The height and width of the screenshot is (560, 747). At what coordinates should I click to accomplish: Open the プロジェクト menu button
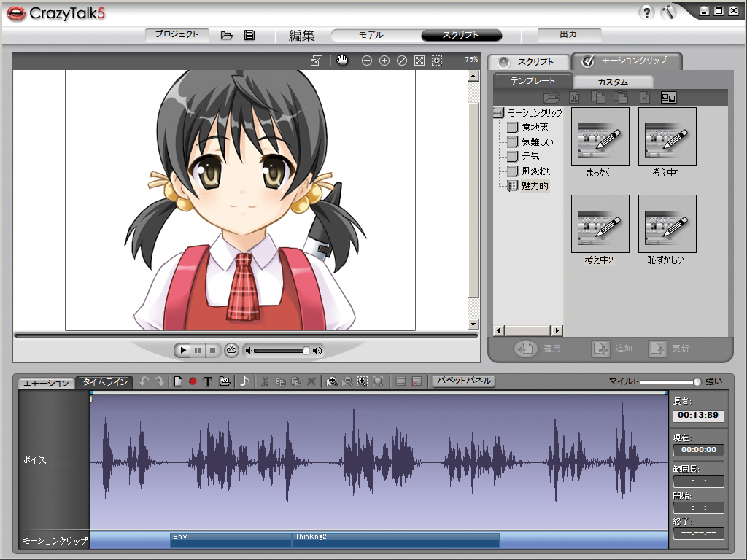pos(177,34)
